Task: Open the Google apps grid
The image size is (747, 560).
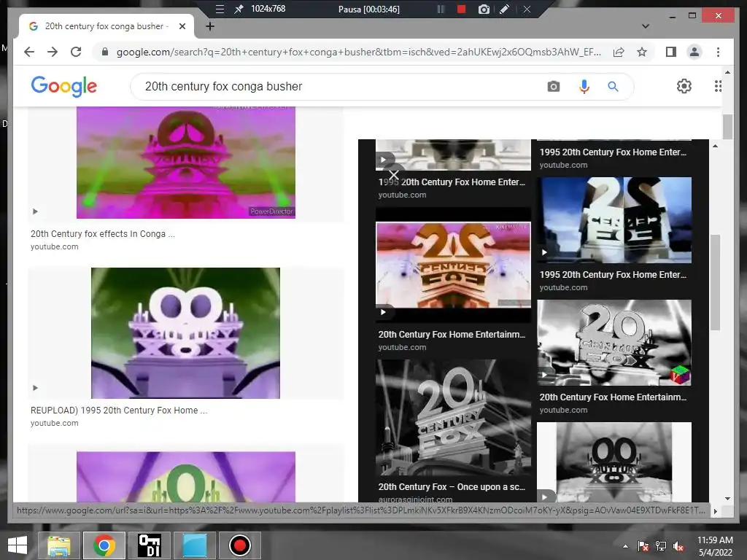Action: click(x=717, y=86)
